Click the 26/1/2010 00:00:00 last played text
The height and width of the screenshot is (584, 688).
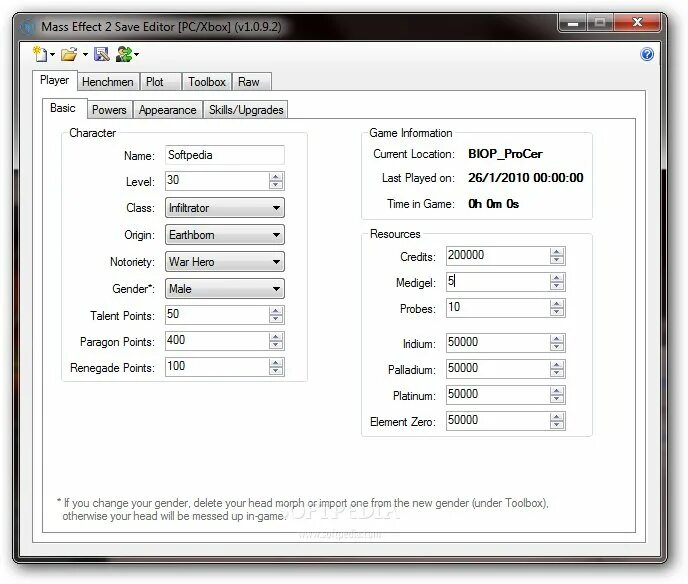526,178
